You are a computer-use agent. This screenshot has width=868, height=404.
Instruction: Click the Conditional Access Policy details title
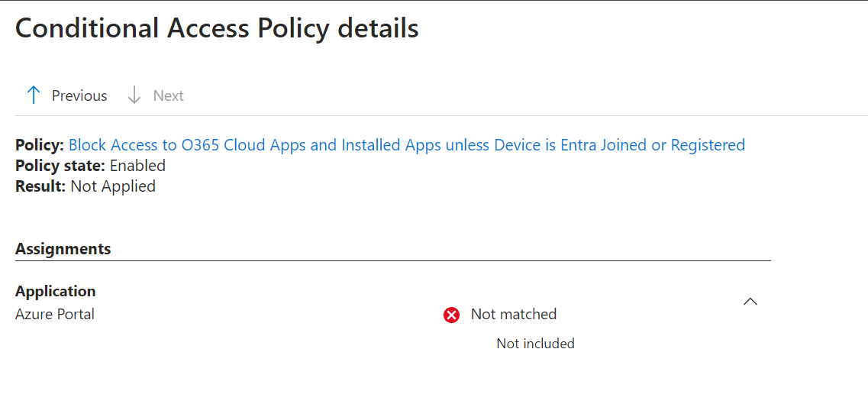(x=217, y=28)
